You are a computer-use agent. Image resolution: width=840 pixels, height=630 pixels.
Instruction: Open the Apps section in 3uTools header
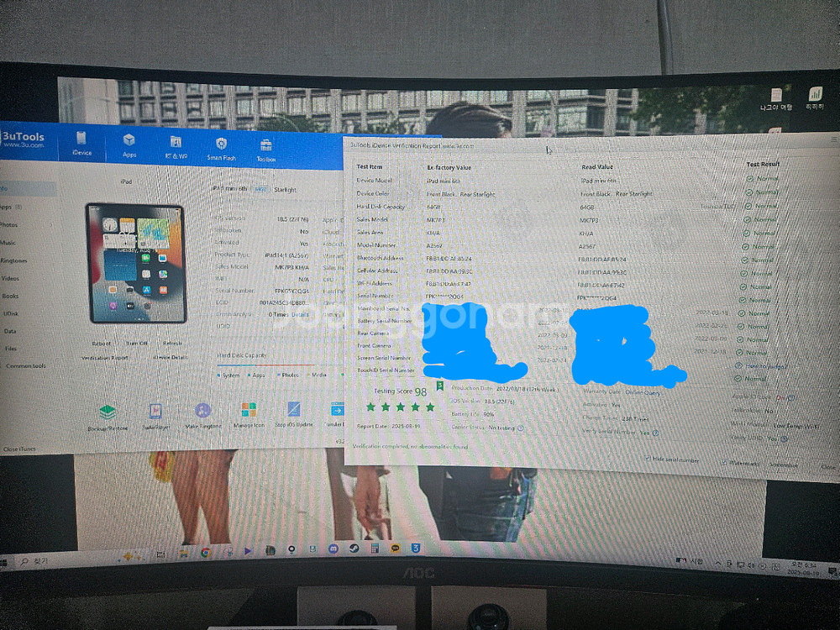[x=129, y=145]
